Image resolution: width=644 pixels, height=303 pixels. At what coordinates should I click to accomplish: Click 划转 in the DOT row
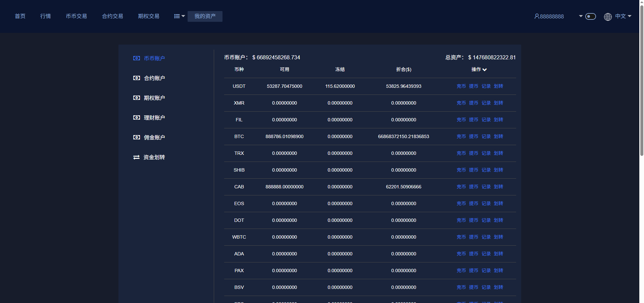pyautogui.click(x=498, y=220)
